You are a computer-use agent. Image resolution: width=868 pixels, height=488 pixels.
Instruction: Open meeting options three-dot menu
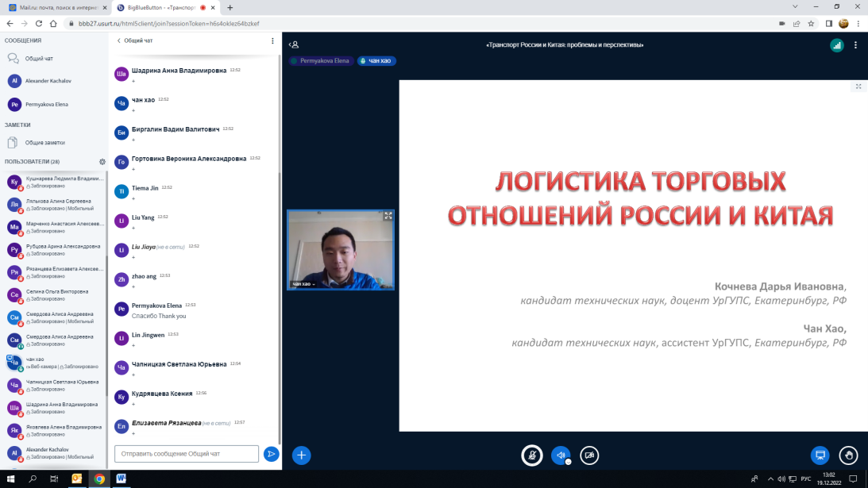click(855, 45)
